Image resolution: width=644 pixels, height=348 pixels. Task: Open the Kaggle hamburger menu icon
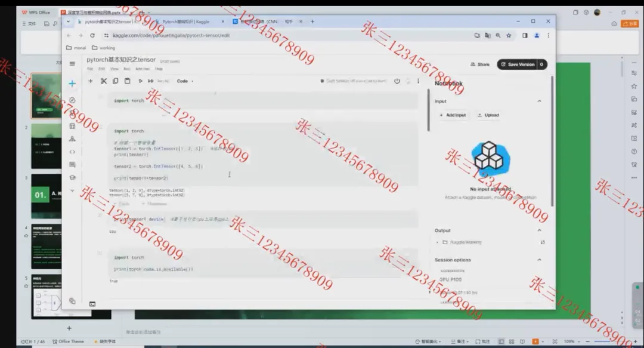72,64
